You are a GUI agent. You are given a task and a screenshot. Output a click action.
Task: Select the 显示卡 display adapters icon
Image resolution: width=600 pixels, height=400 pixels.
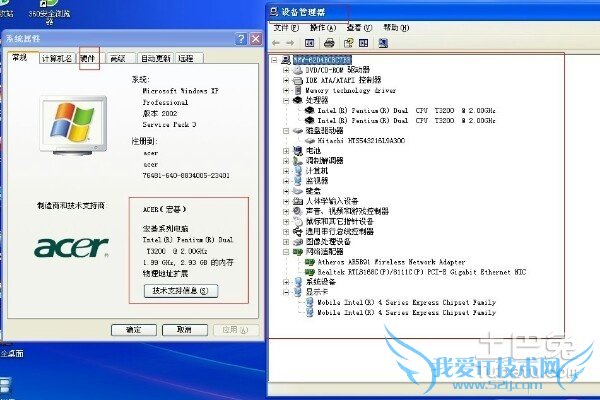point(298,292)
